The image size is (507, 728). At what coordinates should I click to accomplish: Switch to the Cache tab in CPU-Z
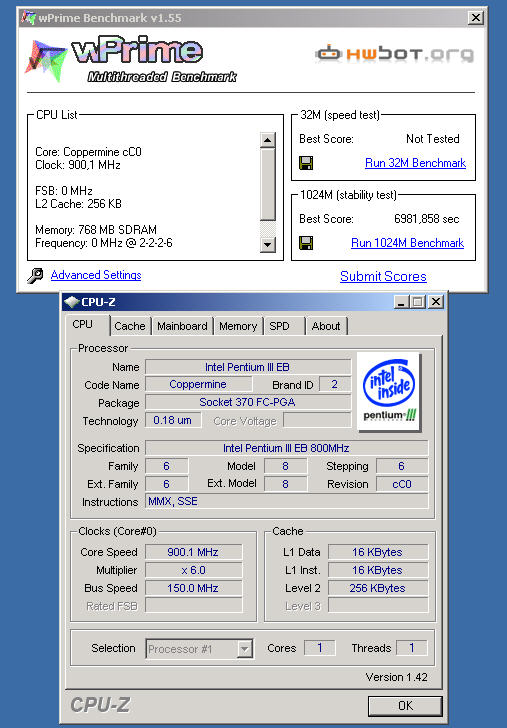[130, 326]
